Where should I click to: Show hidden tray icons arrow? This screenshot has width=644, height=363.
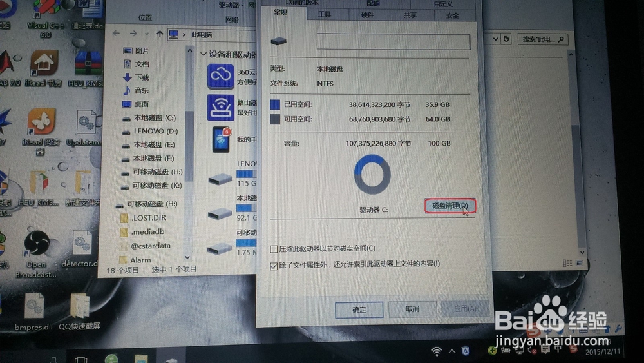[x=452, y=351]
